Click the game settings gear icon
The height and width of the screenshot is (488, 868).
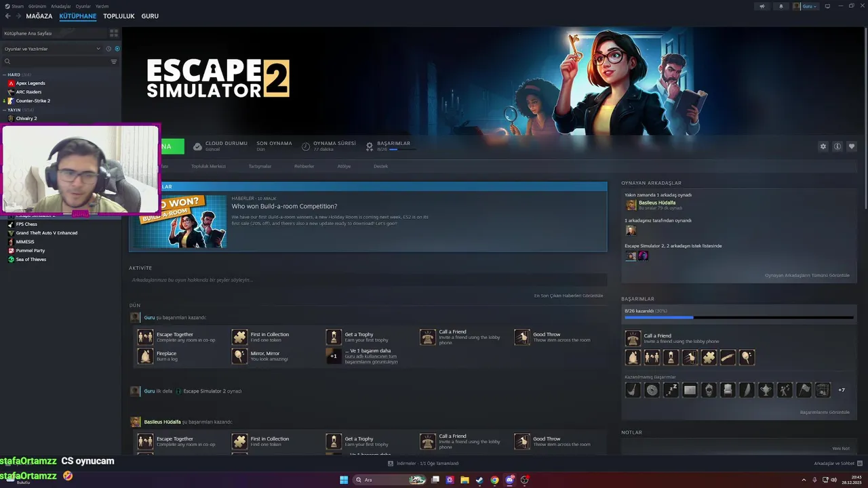pos(823,146)
